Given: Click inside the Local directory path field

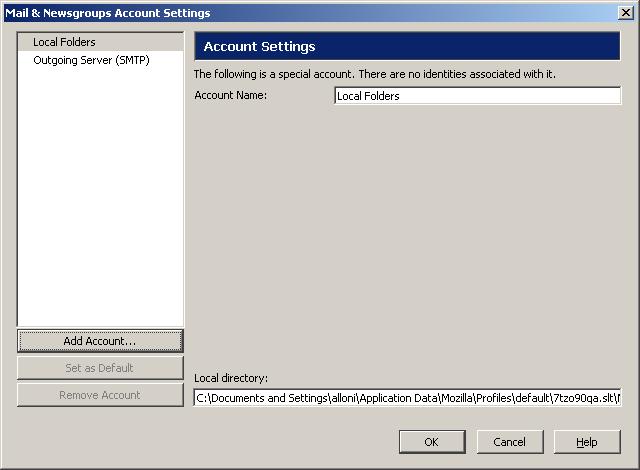Looking at the screenshot, I should click(407, 398).
